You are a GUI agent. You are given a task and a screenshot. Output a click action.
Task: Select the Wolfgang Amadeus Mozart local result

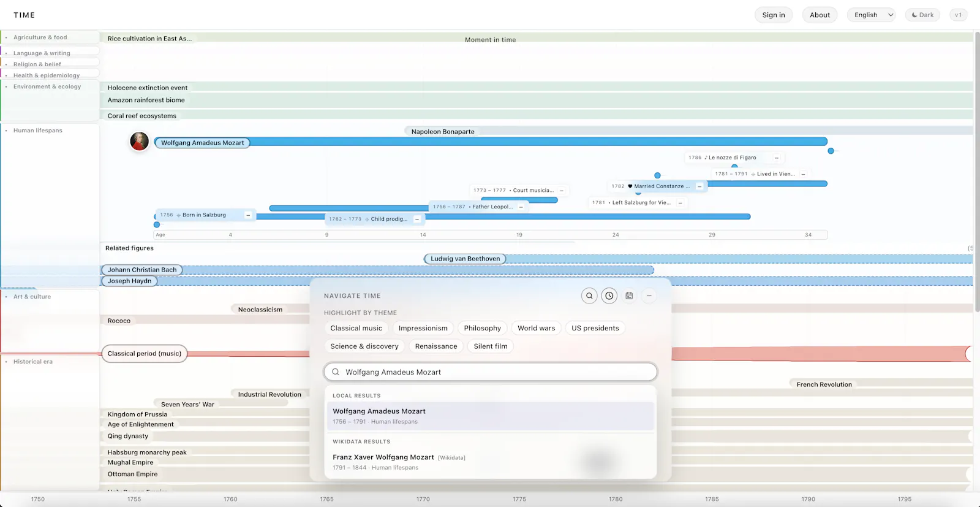coord(491,416)
